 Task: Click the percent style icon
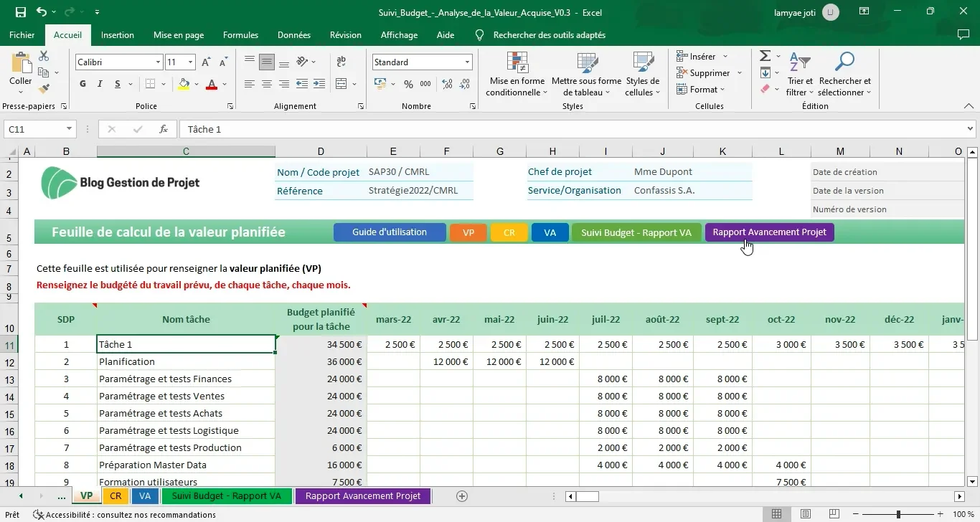pyautogui.click(x=408, y=84)
